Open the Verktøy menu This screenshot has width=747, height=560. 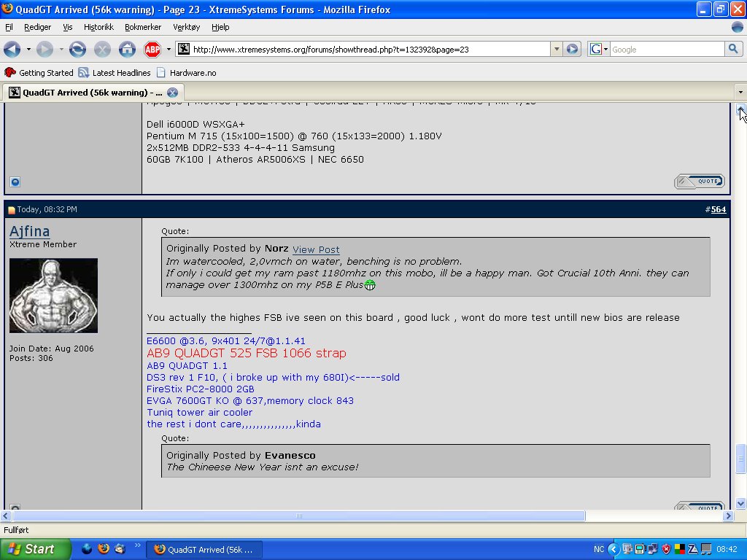[x=186, y=27]
